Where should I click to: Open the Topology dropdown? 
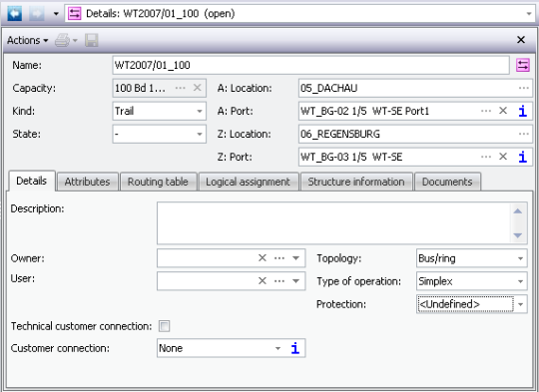click(x=520, y=258)
